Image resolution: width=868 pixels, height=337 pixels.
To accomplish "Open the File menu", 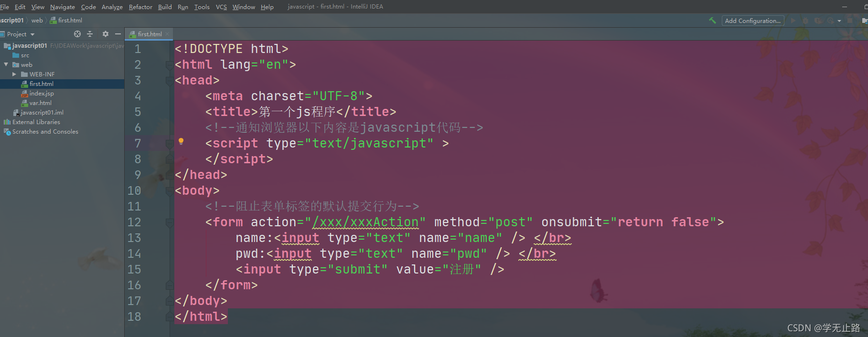I will click(5, 7).
